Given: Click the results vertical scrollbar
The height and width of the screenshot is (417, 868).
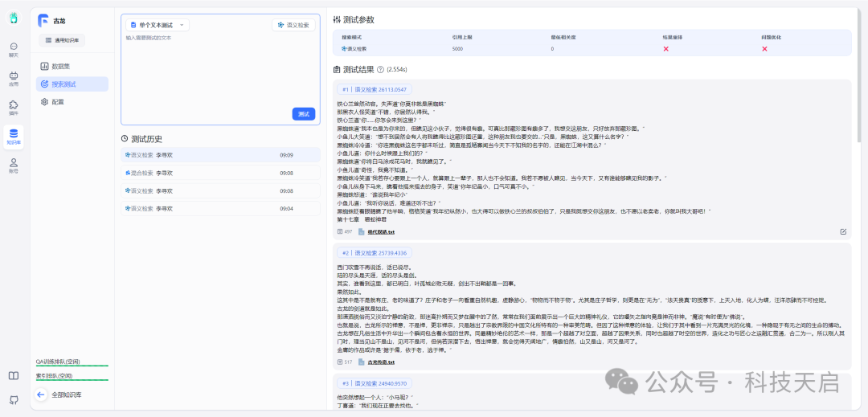Looking at the screenshot, I should [x=858, y=77].
